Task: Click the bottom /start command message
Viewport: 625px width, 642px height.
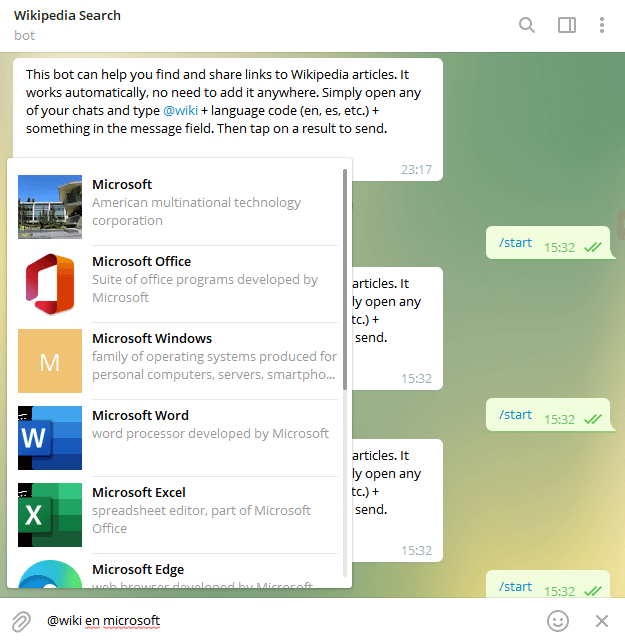Action: tap(548, 585)
